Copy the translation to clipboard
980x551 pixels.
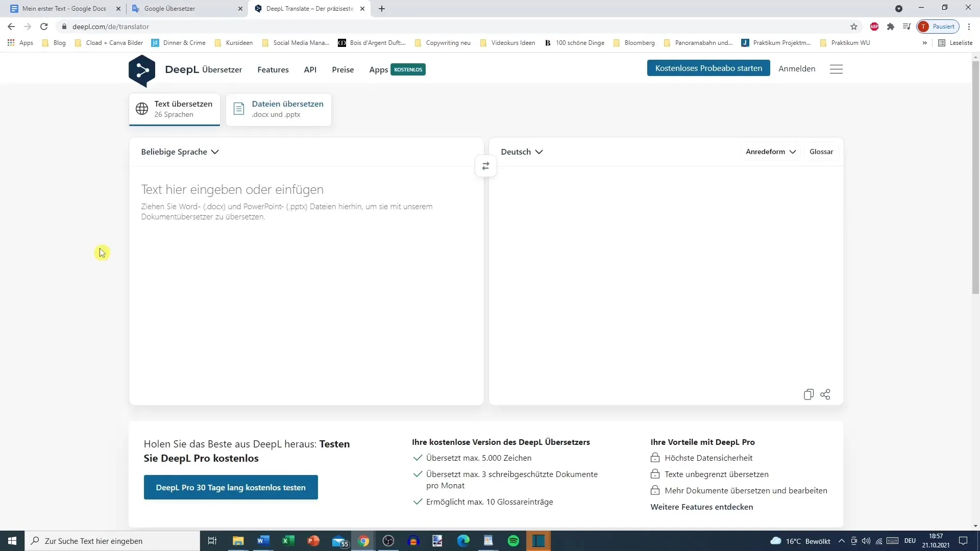click(808, 394)
